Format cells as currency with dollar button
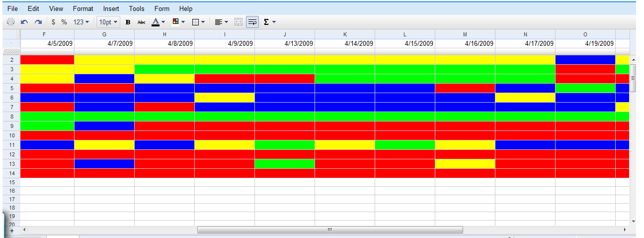 (x=53, y=22)
